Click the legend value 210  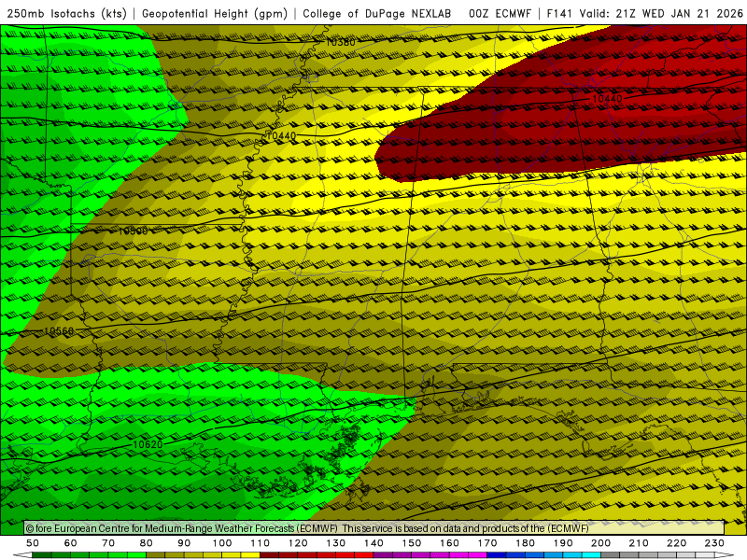point(639,543)
